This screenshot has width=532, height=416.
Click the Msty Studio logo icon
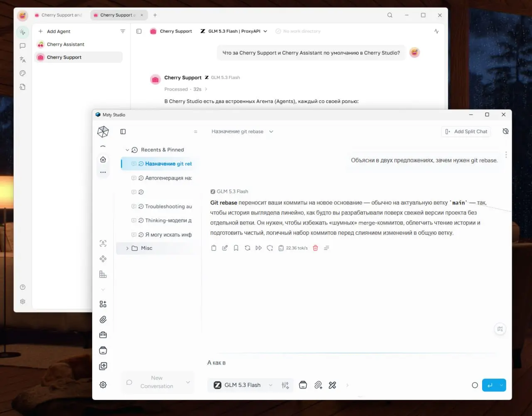[103, 132]
